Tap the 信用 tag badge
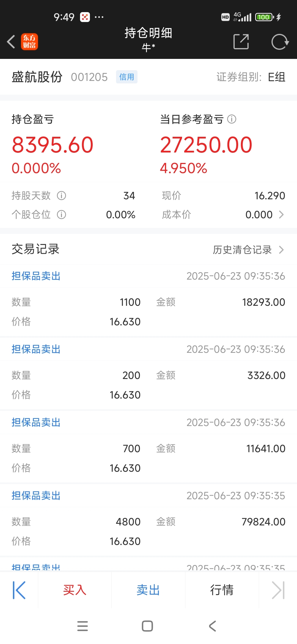This screenshot has height=644, width=297. coord(127,77)
